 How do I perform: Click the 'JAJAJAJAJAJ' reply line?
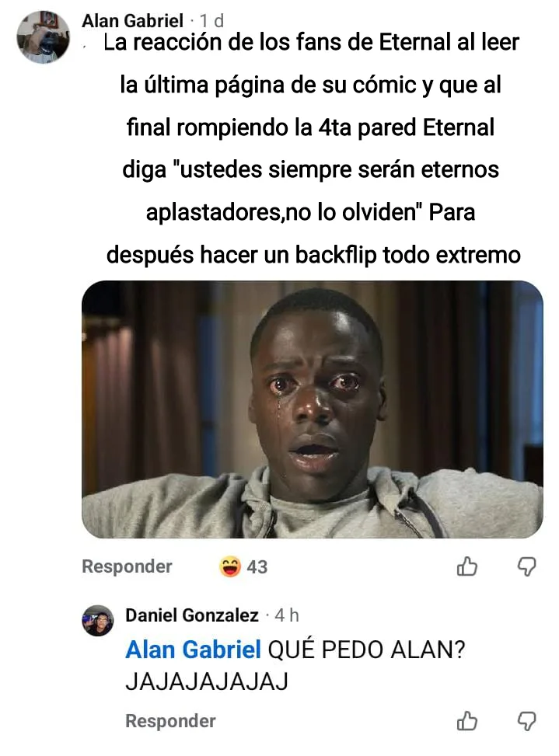click(207, 681)
